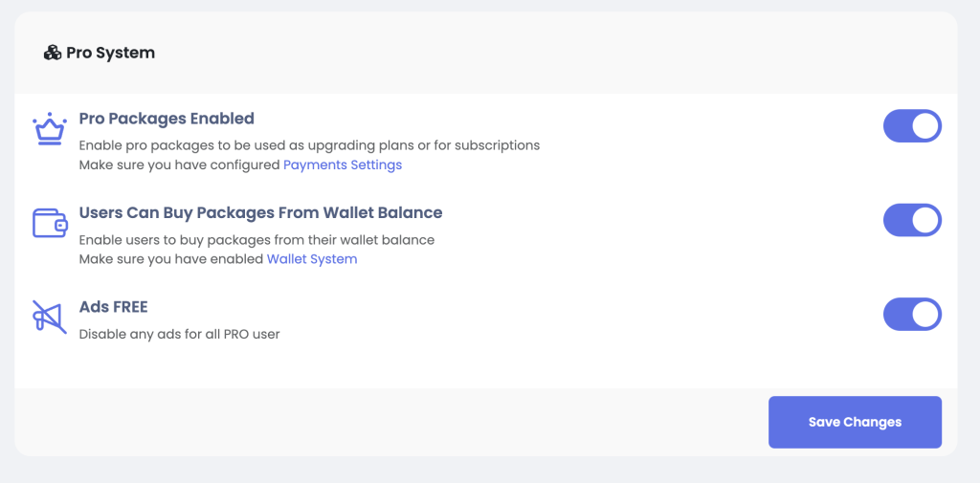The height and width of the screenshot is (483, 980).
Task: Select the Pro System panel title
Action: tap(111, 54)
